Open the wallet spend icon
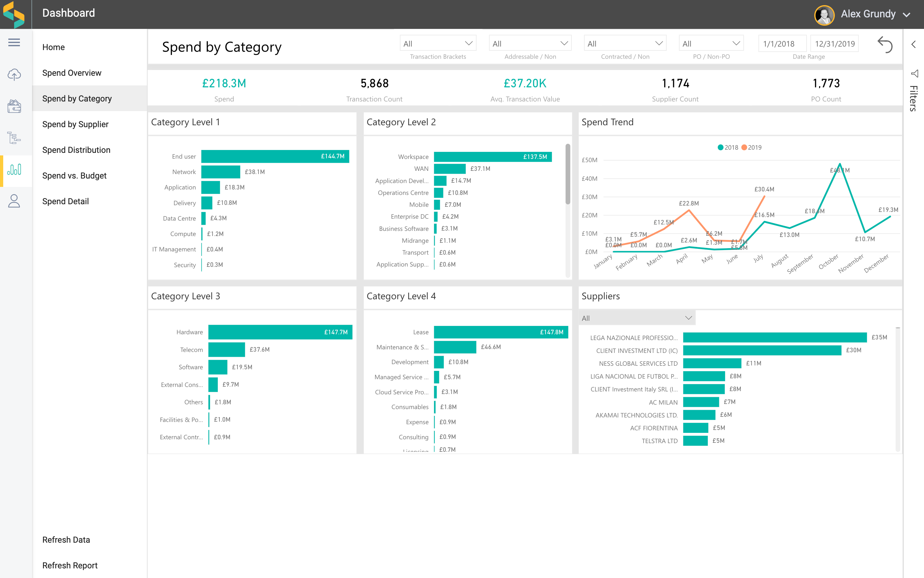Screen dimensions: 924x578 click(x=14, y=106)
